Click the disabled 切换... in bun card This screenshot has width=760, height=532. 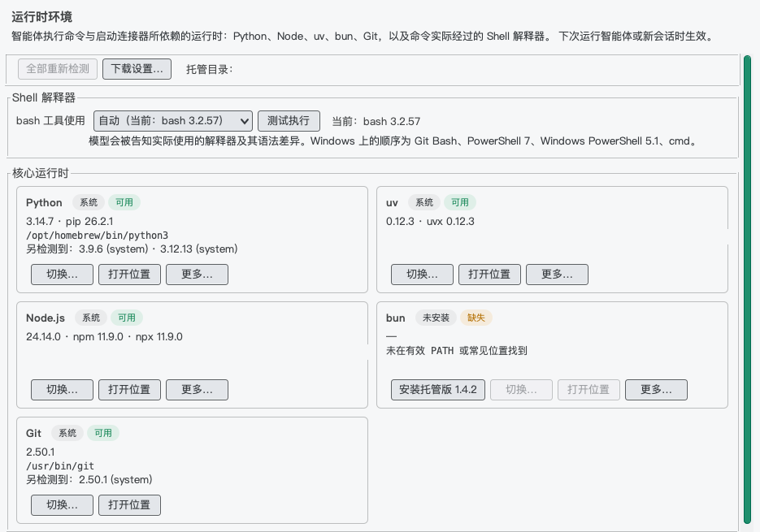point(521,390)
